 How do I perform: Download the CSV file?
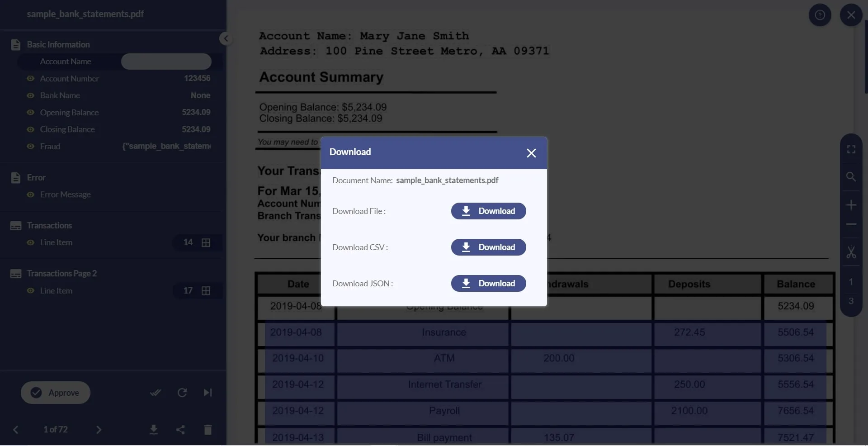488,247
